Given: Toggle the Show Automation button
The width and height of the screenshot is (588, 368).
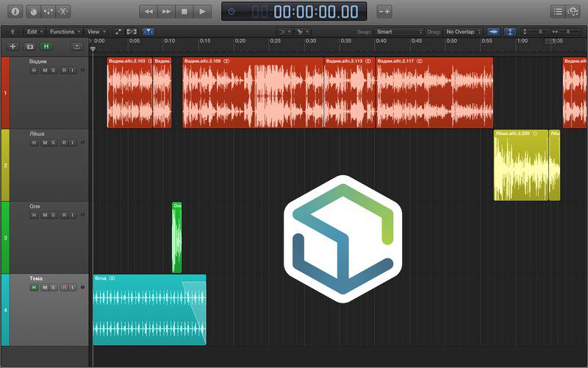Looking at the screenshot, I should tap(118, 32).
